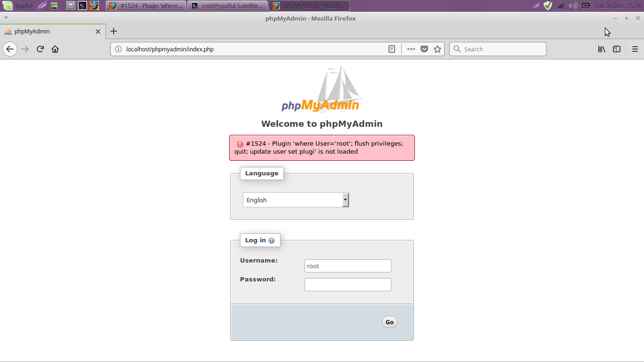Open a new tab with plus button
644x362 pixels.
(114, 32)
